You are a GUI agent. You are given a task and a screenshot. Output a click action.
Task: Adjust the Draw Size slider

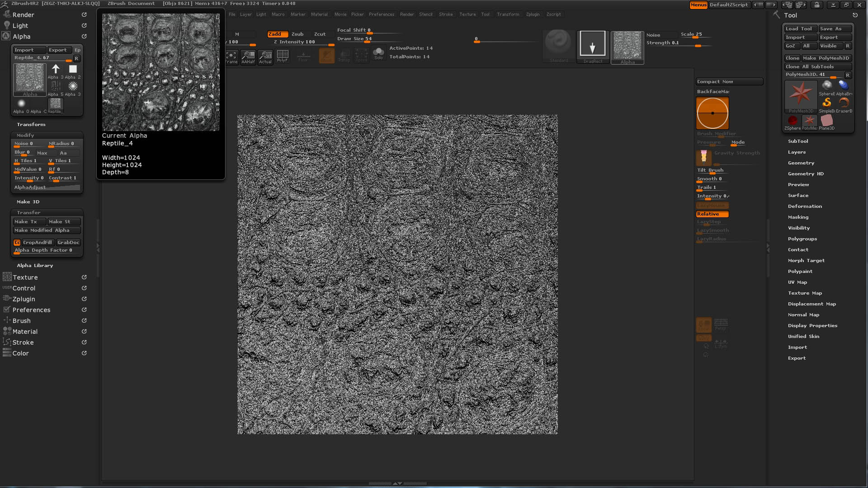click(368, 39)
